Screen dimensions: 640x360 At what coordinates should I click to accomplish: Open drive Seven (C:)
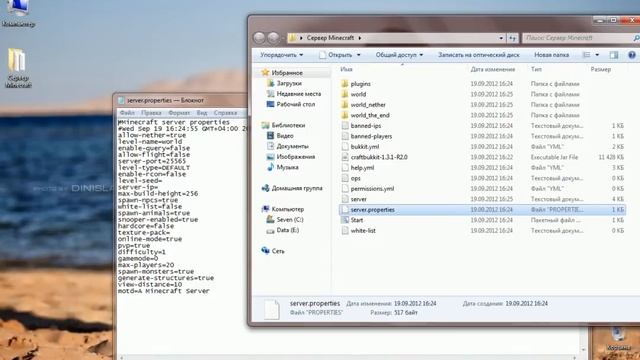pyautogui.click(x=290, y=220)
